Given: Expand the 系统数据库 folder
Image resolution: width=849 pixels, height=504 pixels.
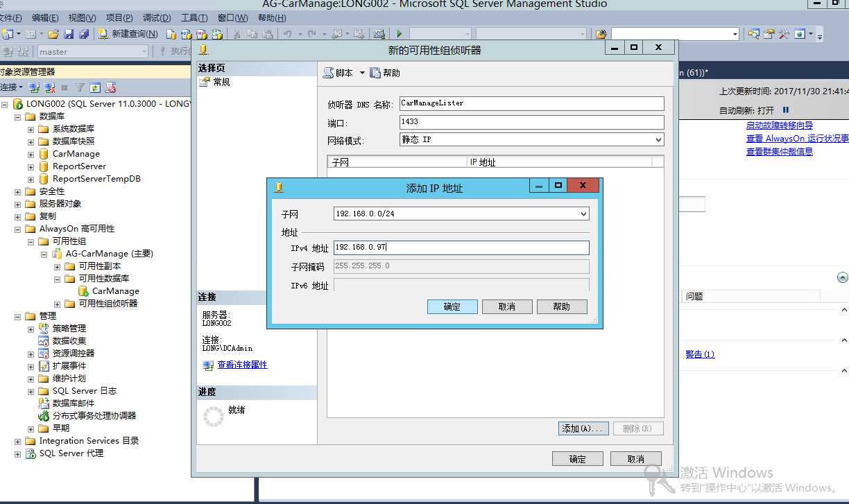Looking at the screenshot, I should pos(31,129).
